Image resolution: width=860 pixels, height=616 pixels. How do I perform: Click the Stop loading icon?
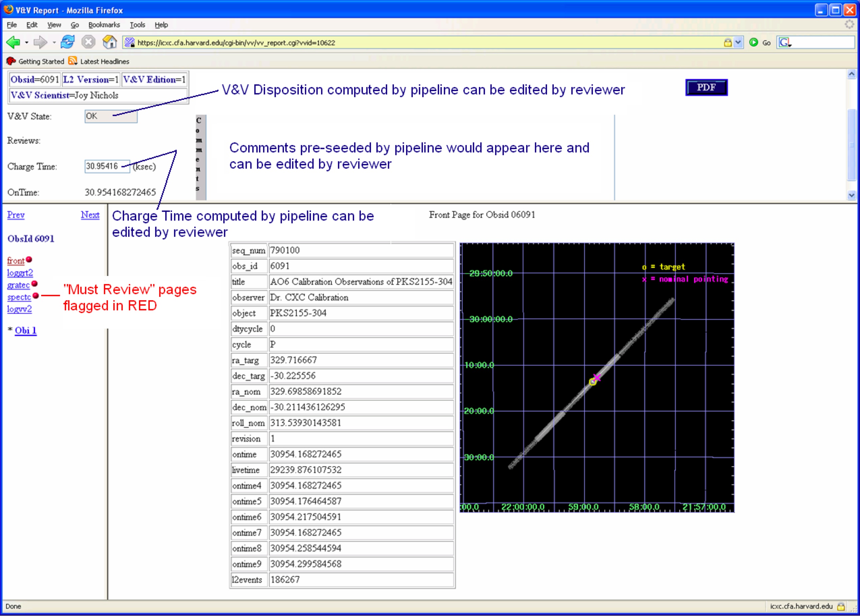pos(88,42)
